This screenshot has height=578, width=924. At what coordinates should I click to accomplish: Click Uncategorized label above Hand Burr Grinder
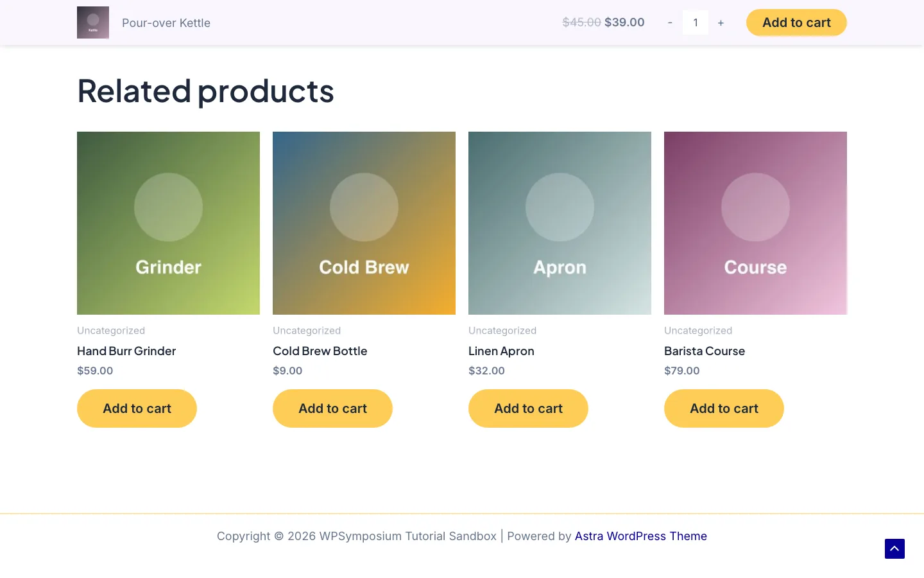click(x=111, y=331)
